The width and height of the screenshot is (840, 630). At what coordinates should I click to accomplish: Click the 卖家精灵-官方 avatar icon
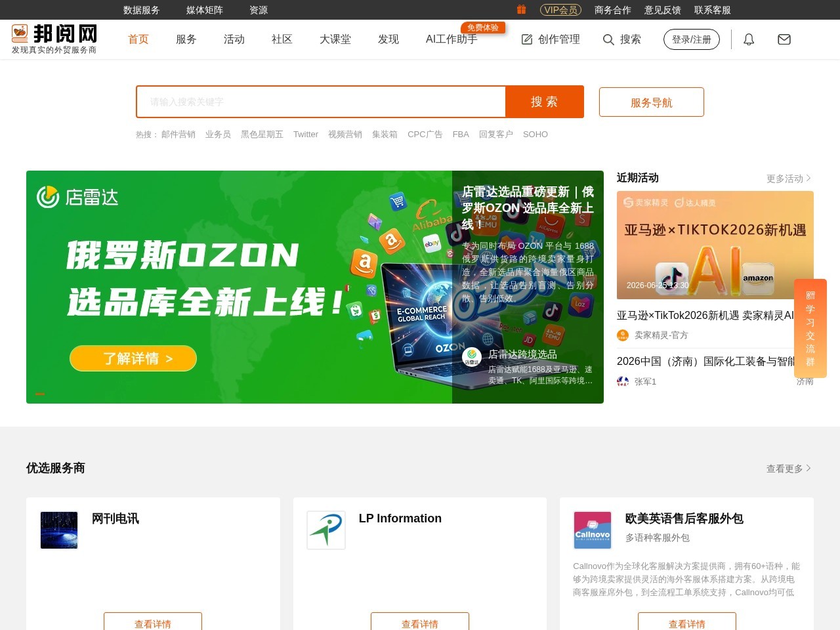click(x=623, y=335)
